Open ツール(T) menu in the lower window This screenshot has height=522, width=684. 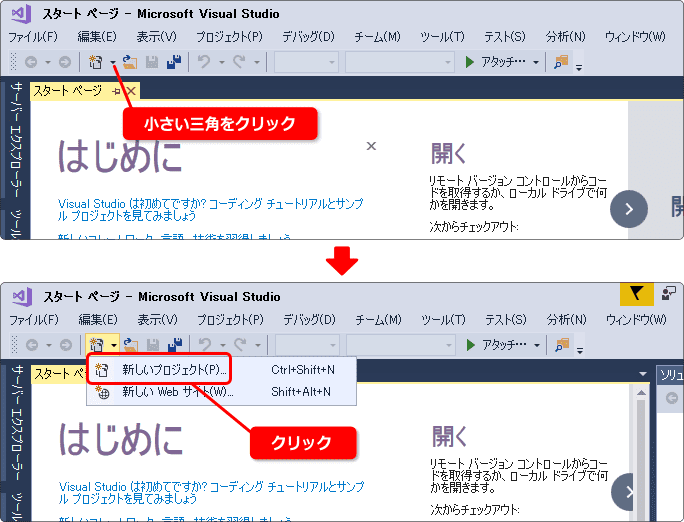pos(443,320)
